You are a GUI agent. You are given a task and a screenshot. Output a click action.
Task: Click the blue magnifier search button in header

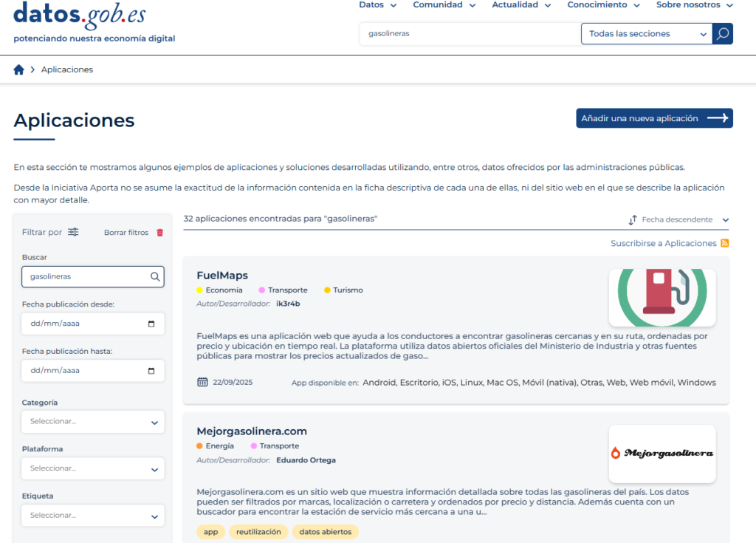722,33
